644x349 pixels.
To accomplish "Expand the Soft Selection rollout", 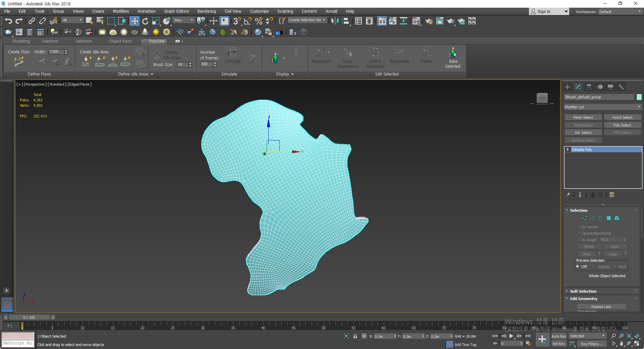I will [583, 291].
